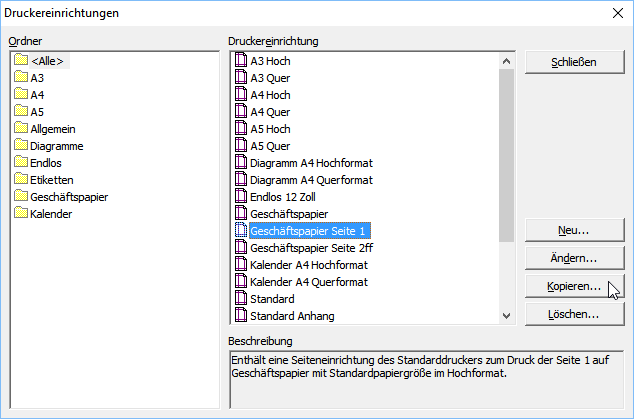Click inside the Beschreibung text box
This screenshot has width=634, height=419.
point(427,379)
